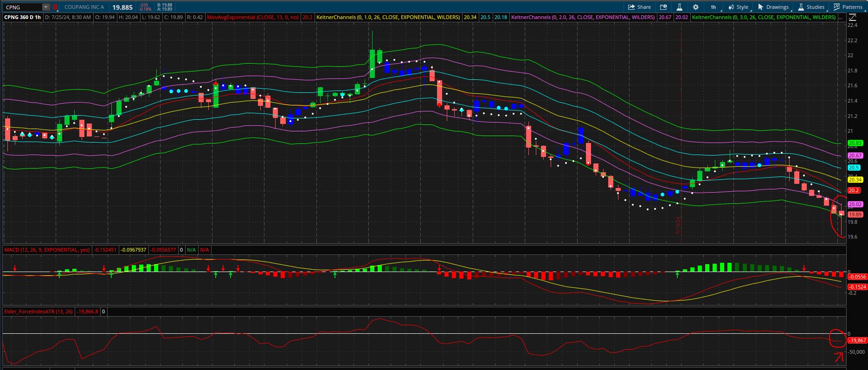This screenshot has width=868, height=370.
Task: Click the D: 7/25/24, 8:30 AM readout
Action: point(68,17)
